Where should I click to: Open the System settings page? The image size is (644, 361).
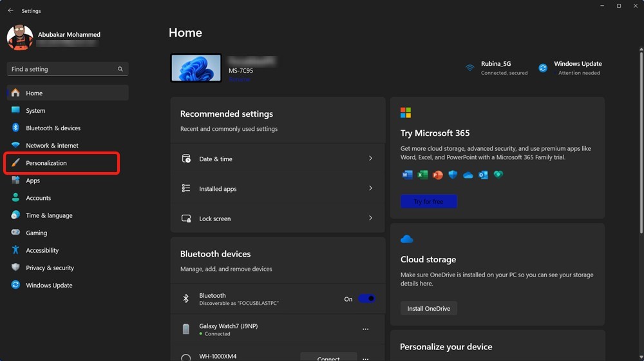(x=68, y=110)
